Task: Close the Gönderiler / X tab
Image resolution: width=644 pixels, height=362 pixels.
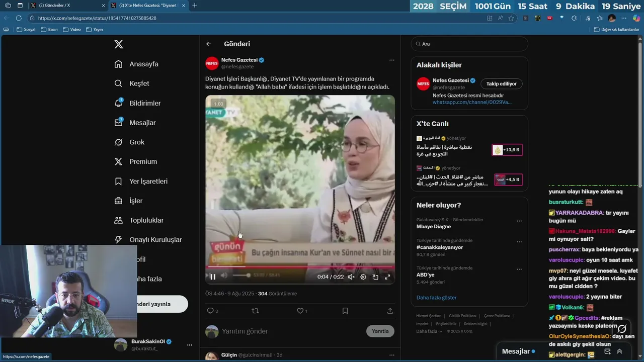Action: [x=104, y=6]
